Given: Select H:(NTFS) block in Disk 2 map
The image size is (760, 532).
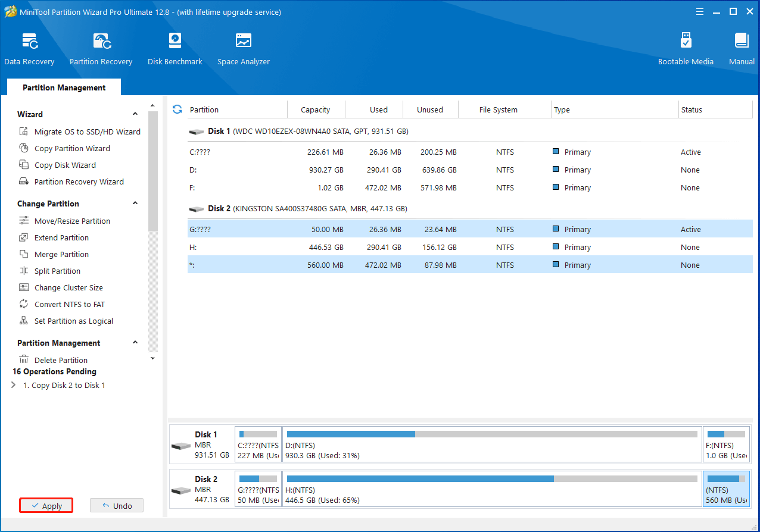Looking at the screenshot, I should 492,489.
